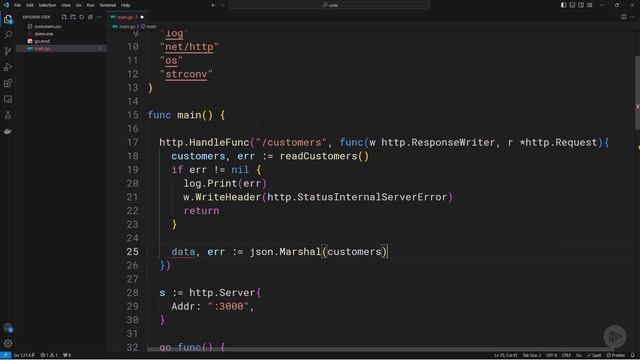This screenshot has width=640, height=360.
Task: Open the Extensions view
Action: pyautogui.click(x=8, y=83)
